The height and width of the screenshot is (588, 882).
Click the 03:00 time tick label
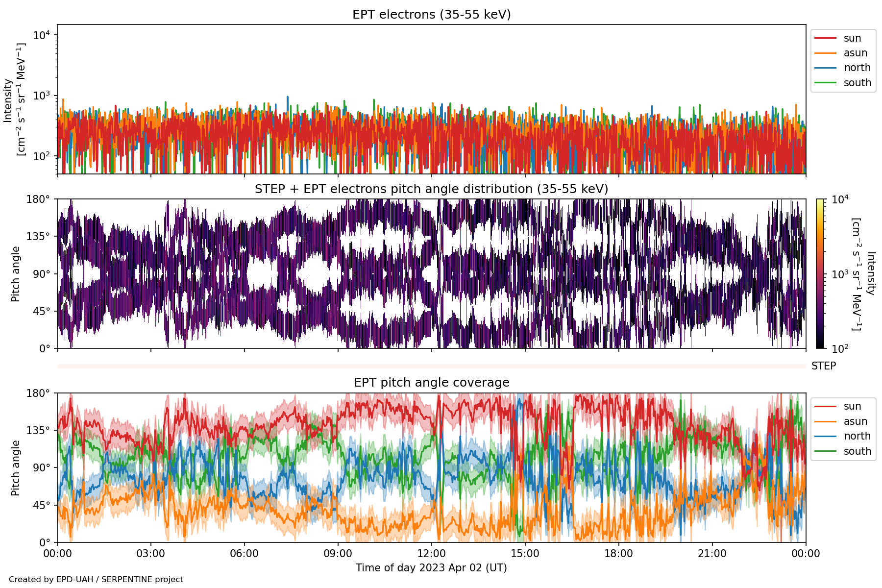pos(151,554)
